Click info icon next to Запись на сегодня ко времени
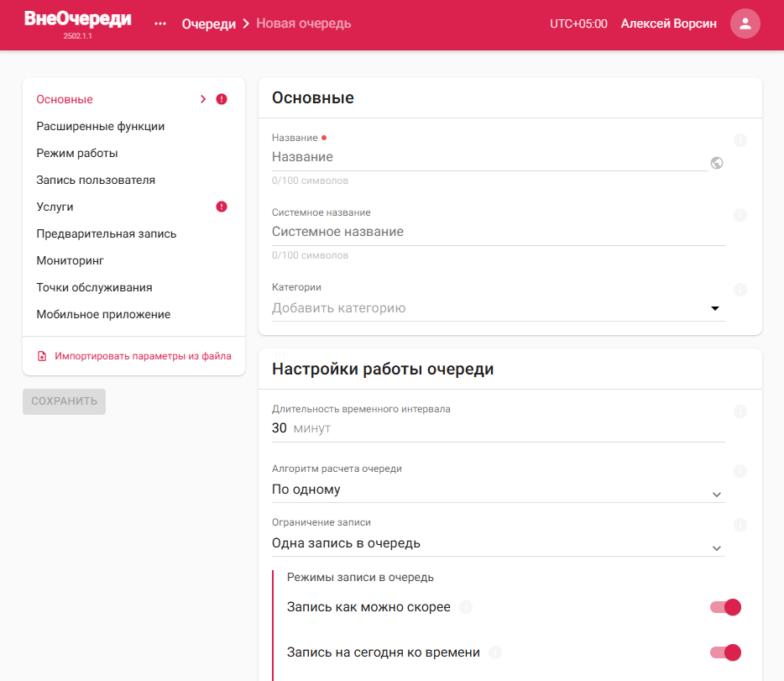 [495, 652]
